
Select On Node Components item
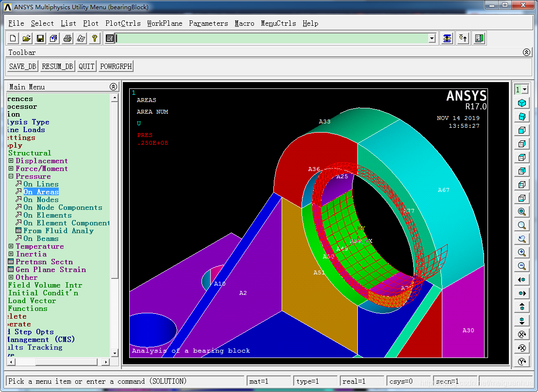(x=63, y=207)
